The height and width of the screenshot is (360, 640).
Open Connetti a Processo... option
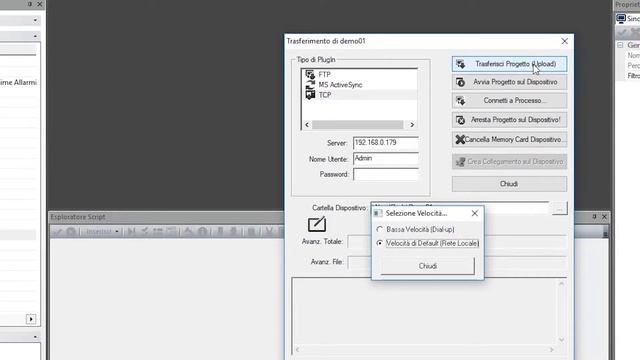(x=509, y=100)
